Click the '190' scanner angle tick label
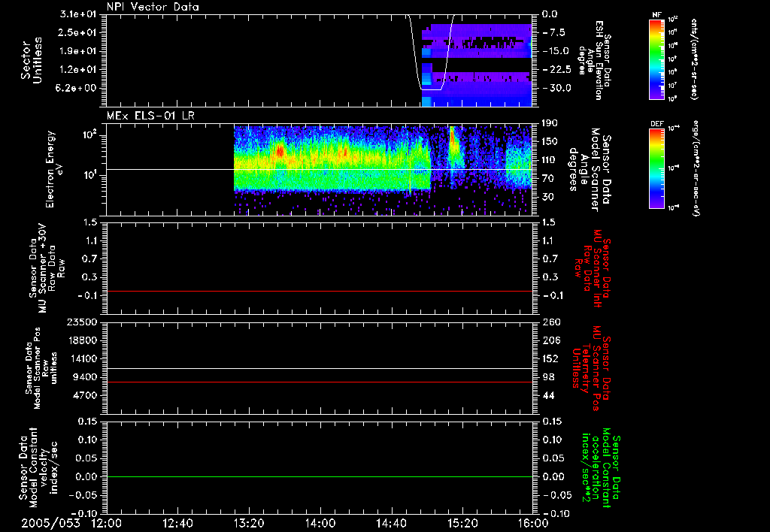 pos(550,123)
